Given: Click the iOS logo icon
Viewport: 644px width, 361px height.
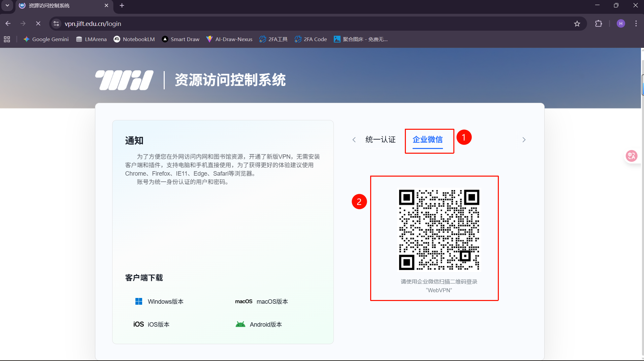Looking at the screenshot, I should click(x=138, y=324).
